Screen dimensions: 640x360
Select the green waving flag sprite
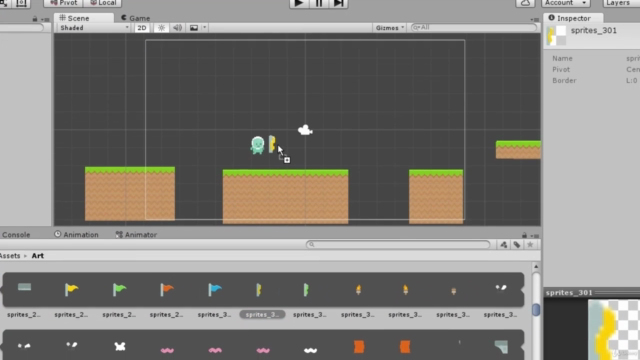click(x=119, y=289)
